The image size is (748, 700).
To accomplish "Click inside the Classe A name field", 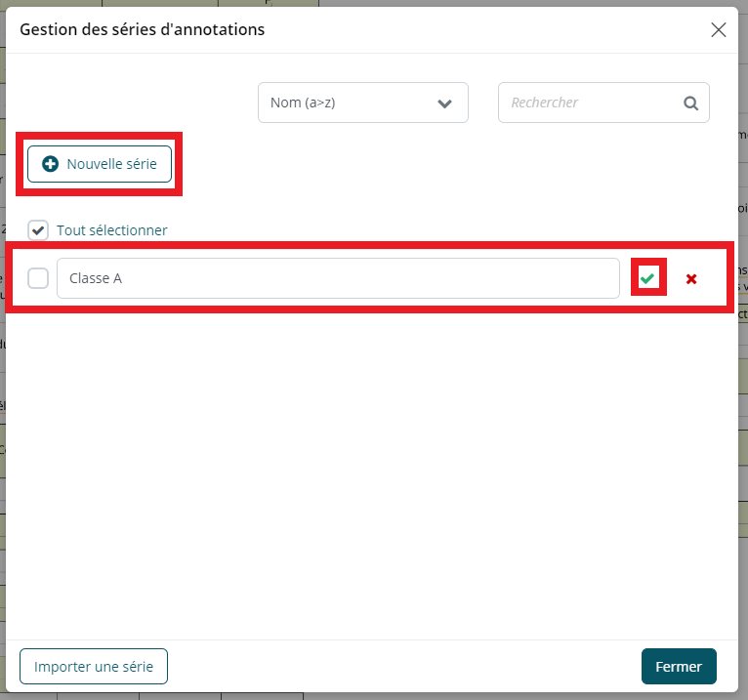I will (x=337, y=278).
